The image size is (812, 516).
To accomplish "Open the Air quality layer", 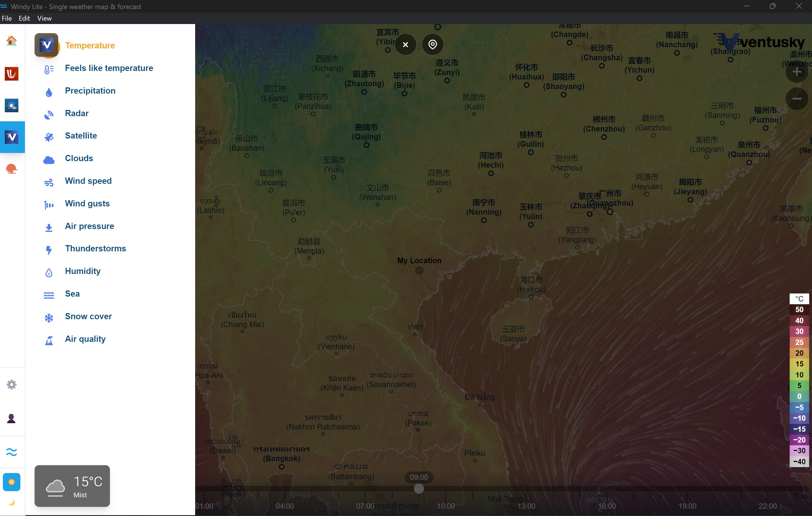I will coord(85,339).
